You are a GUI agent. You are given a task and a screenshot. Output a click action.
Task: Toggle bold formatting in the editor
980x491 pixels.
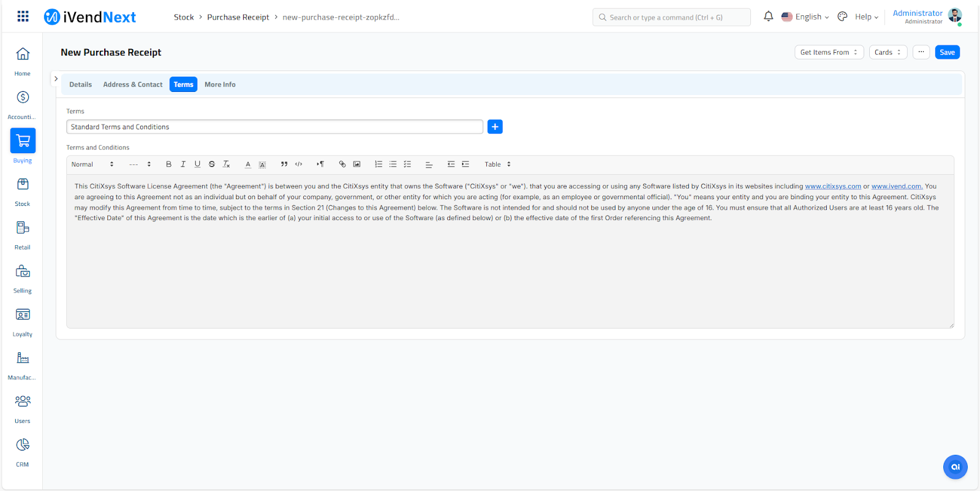(x=168, y=164)
